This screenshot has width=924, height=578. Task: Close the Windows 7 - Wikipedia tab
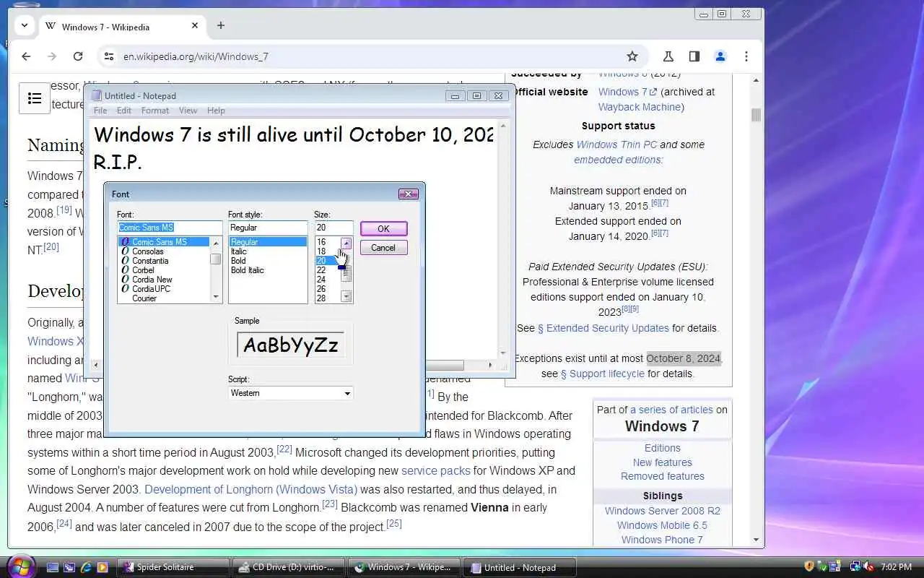[x=195, y=25]
